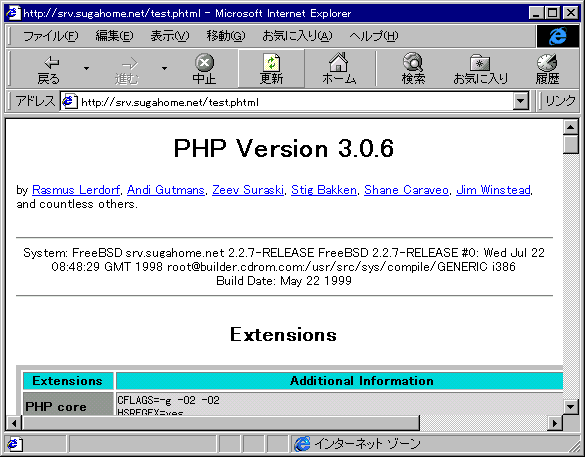Follow the Jim Winstead link
This screenshot has height=457, width=585.
[x=493, y=190]
